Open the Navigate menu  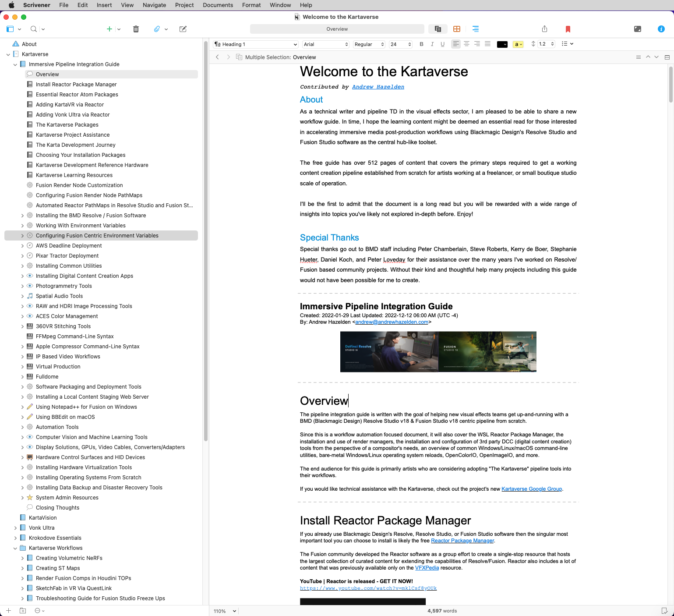[154, 5]
